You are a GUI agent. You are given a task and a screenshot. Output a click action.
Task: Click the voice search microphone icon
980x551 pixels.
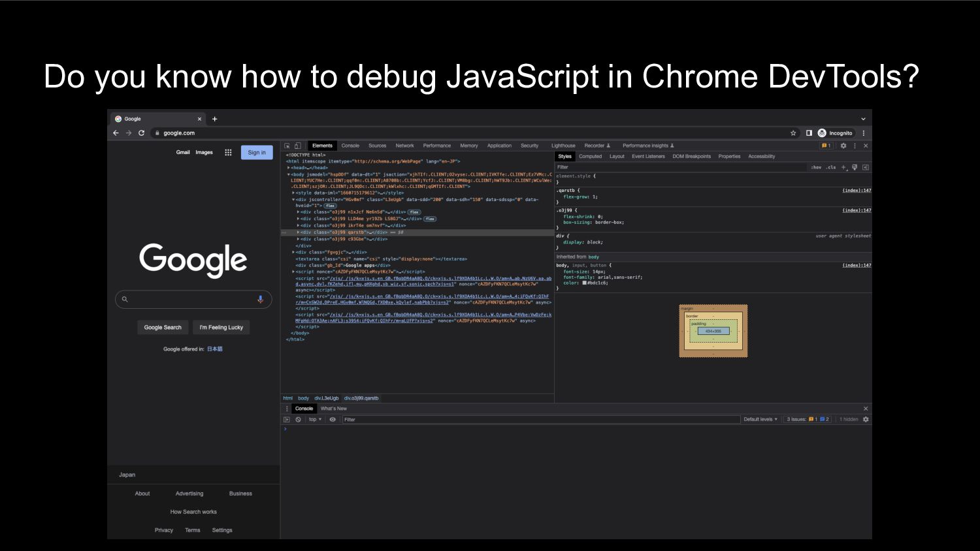coord(260,299)
